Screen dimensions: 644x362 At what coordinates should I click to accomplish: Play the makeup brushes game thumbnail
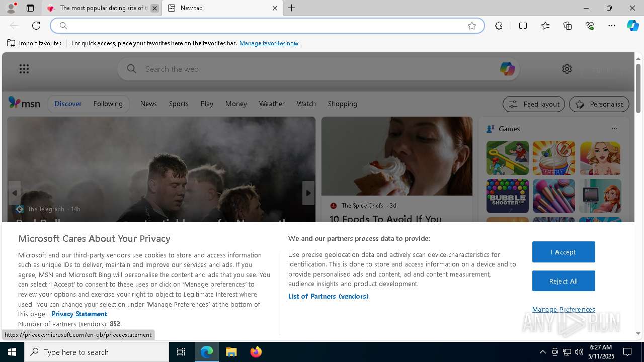point(553,196)
